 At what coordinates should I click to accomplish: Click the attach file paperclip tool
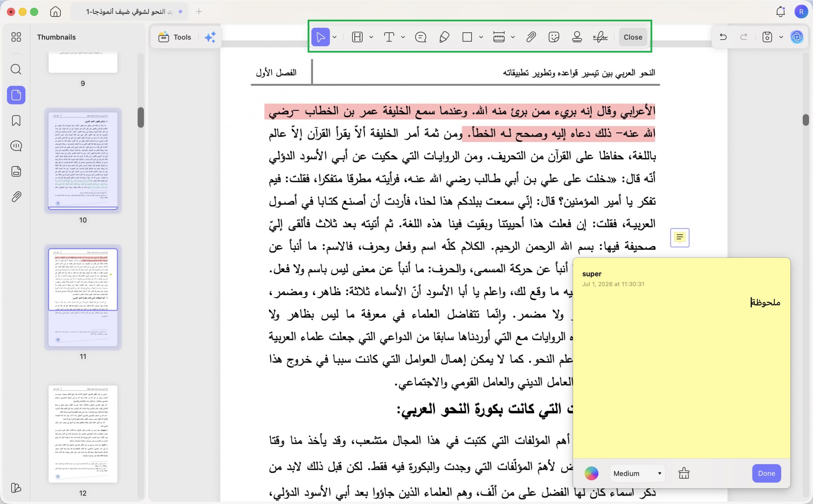[x=531, y=37]
